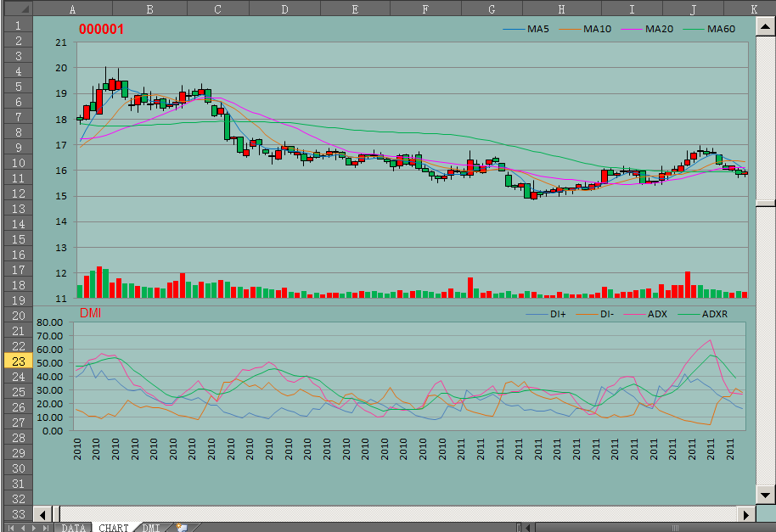Select the MA60 legend entry

click(721, 29)
